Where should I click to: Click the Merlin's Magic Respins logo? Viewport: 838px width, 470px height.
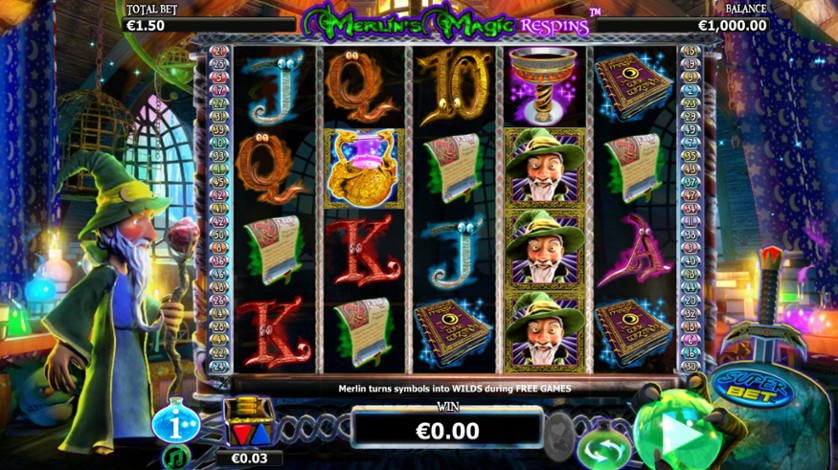[x=447, y=23]
